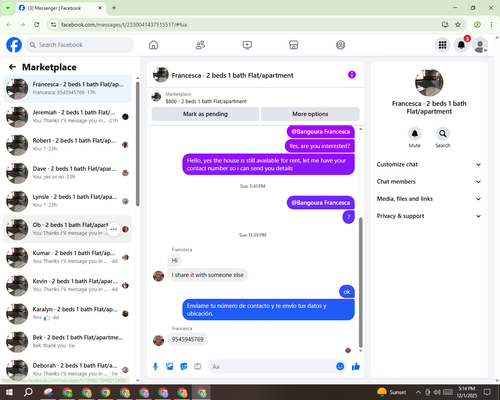This screenshot has width=500, height=400.
Task: Open Deborah conversation in list
Action: tap(67, 370)
